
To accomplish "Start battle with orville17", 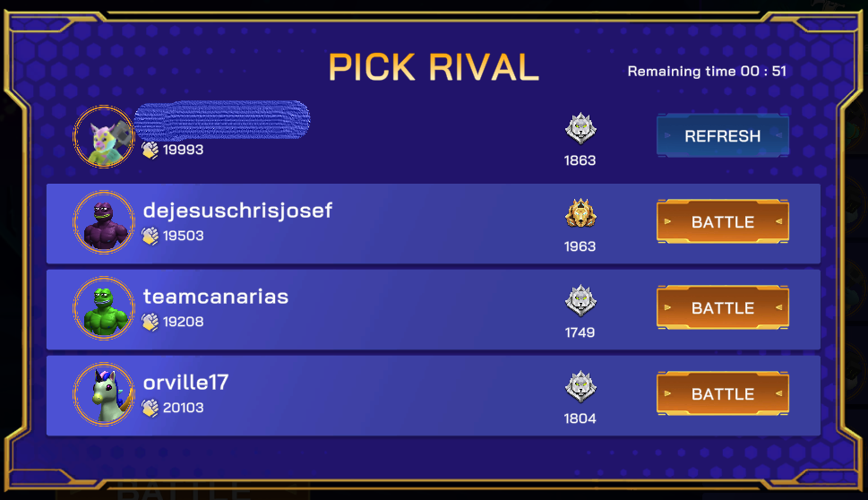I will [x=722, y=394].
